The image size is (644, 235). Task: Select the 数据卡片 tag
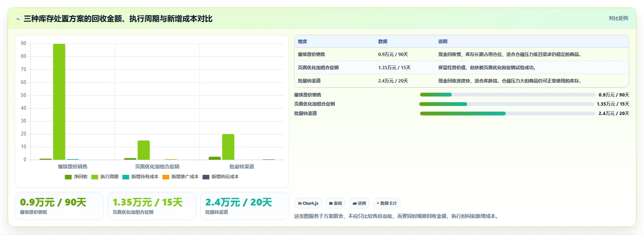tap(387, 203)
